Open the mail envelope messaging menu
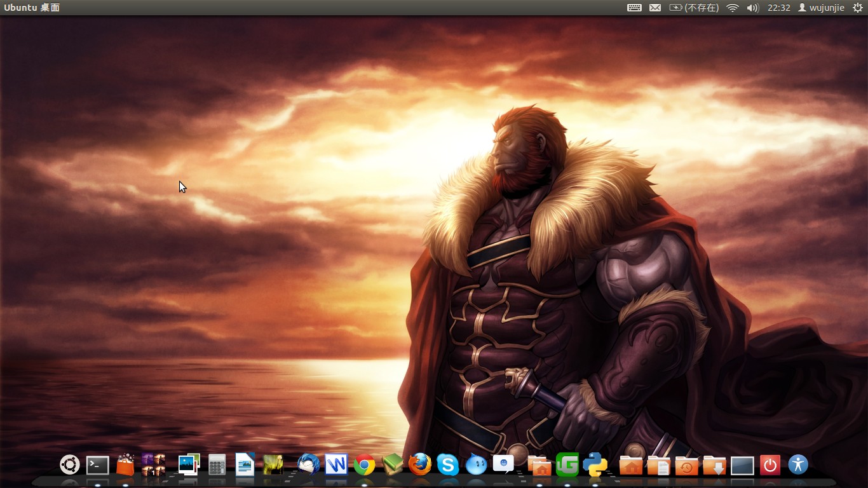The height and width of the screenshot is (488, 868). pyautogui.click(x=655, y=8)
